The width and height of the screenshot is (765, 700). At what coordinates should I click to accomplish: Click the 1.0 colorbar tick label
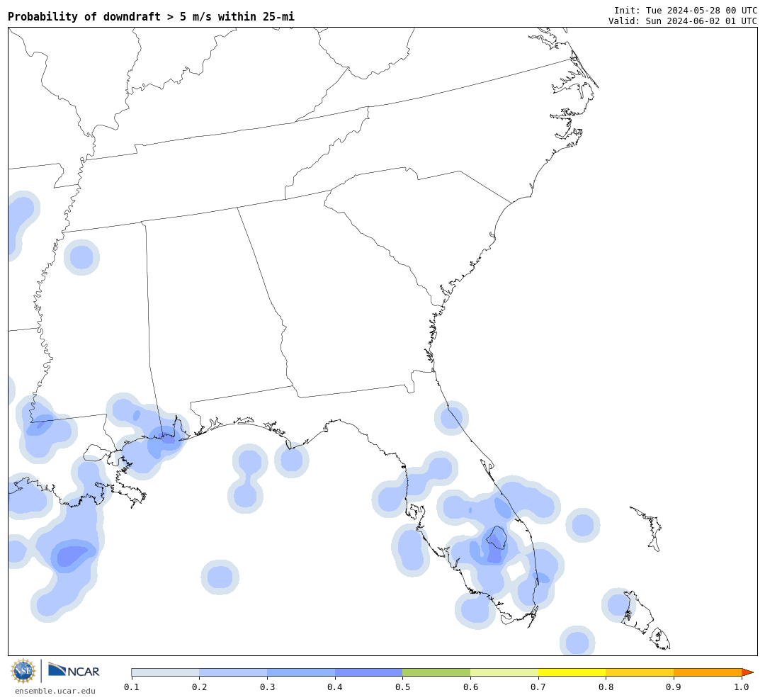[x=742, y=687]
